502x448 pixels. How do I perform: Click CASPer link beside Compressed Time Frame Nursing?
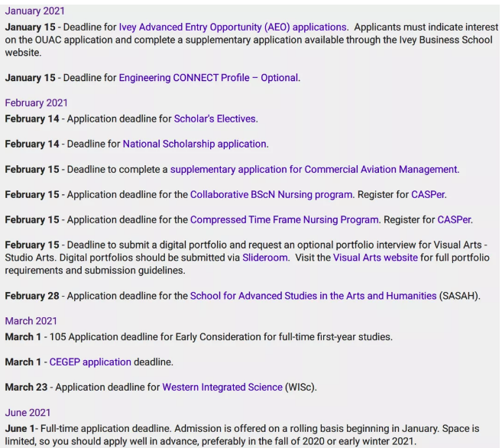coord(454,219)
